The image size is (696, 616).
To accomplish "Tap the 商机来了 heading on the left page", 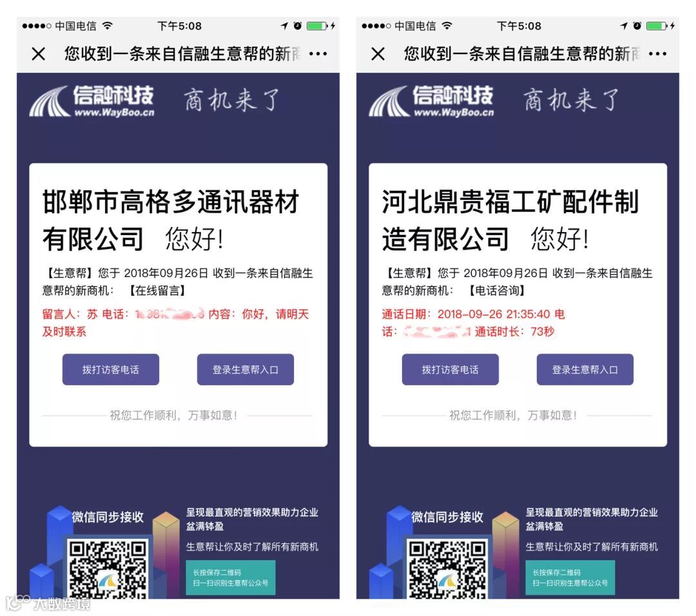I will (x=232, y=99).
